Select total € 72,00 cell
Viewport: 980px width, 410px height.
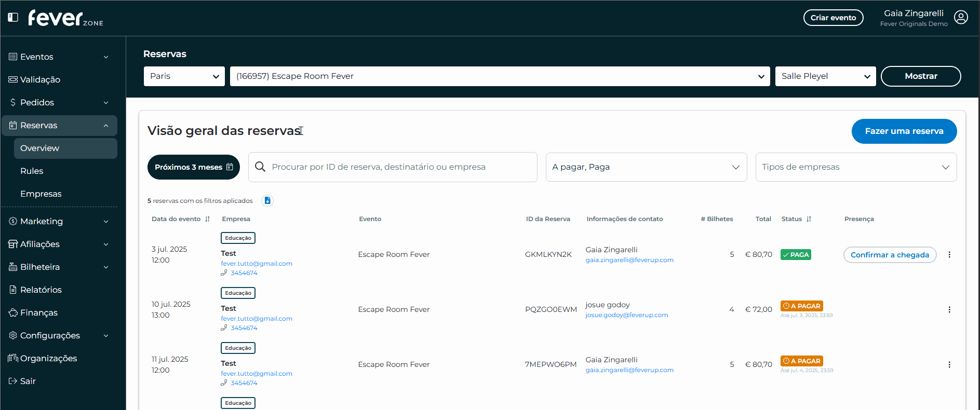(759, 310)
